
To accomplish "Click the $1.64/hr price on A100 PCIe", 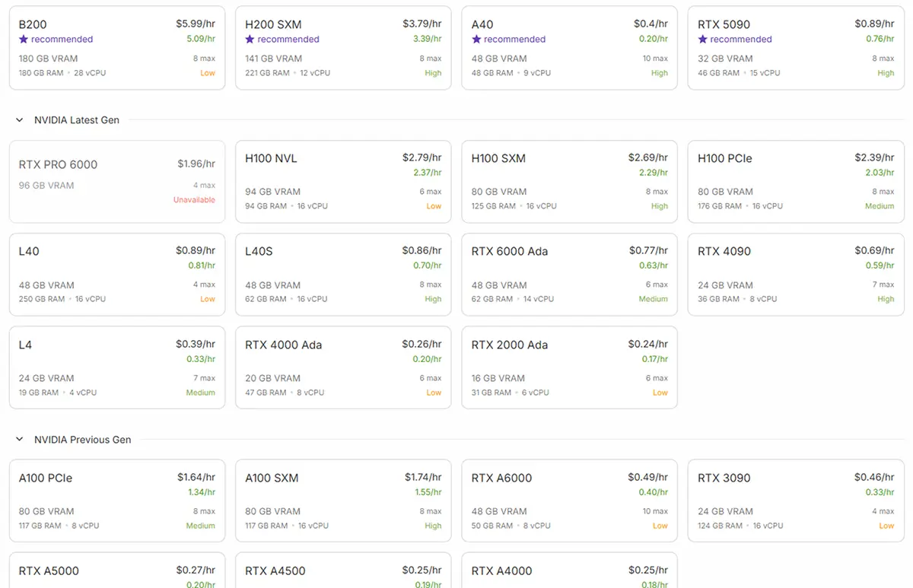I will [196, 477].
